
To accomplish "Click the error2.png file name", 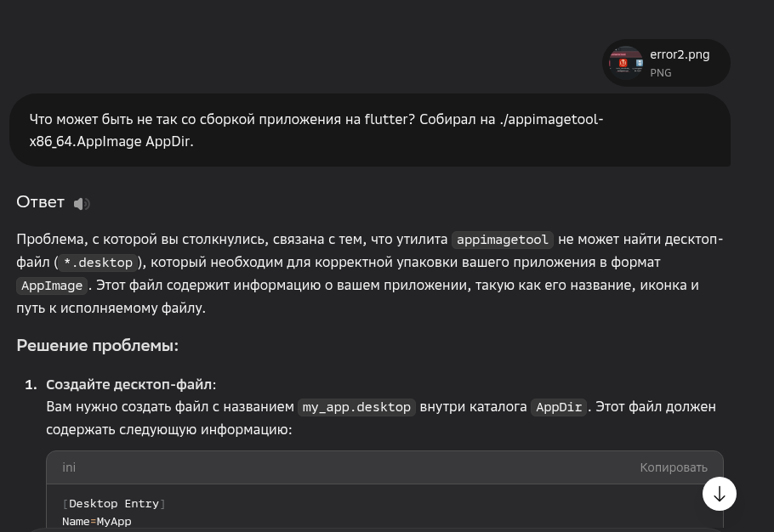I will pos(679,54).
